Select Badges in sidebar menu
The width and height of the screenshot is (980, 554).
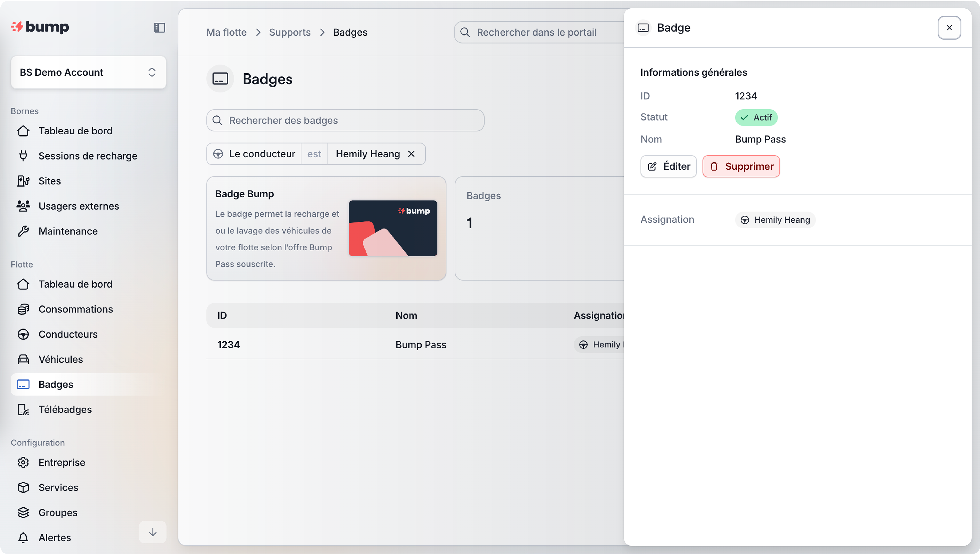(56, 384)
